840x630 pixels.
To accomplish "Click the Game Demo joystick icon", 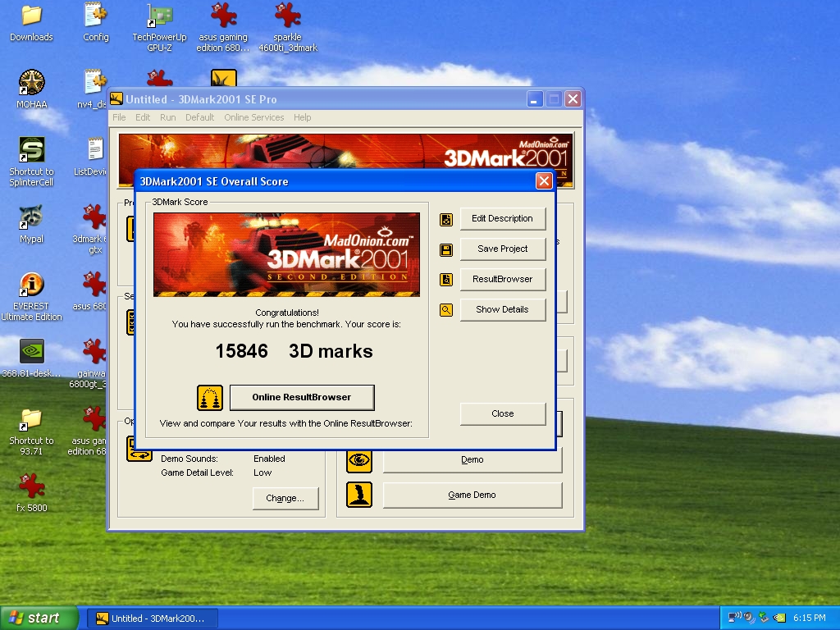I will (359, 495).
